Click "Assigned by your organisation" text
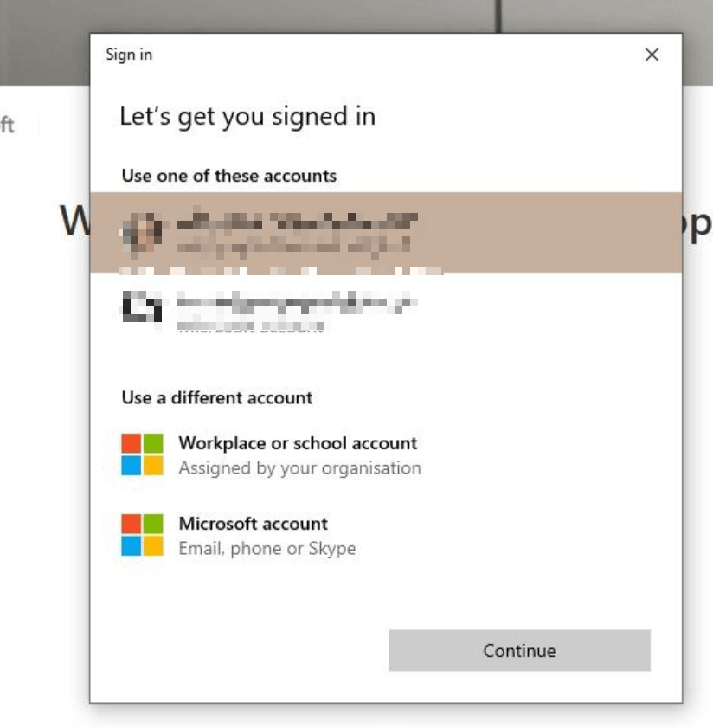This screenshot has height=728, width=713. pos(300,468)
